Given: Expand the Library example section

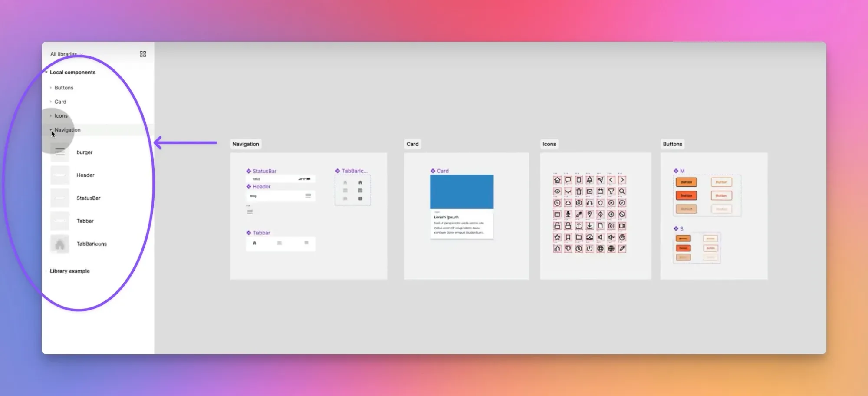Looking at the screenshot, I should coord(69,271).
